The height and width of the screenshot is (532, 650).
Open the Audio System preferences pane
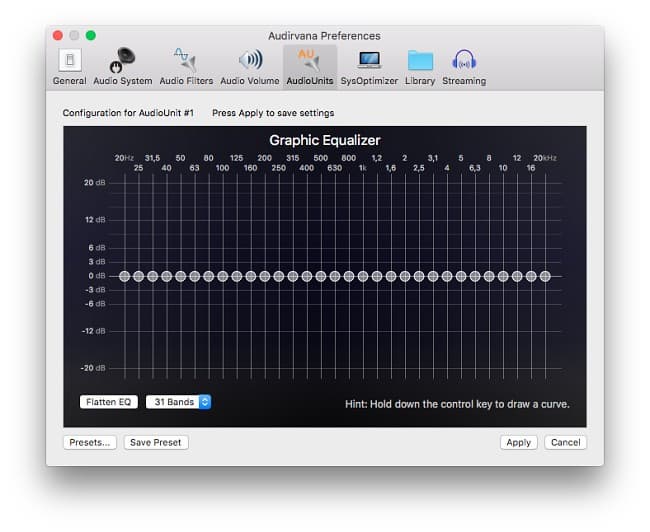(x=123, y=66)
